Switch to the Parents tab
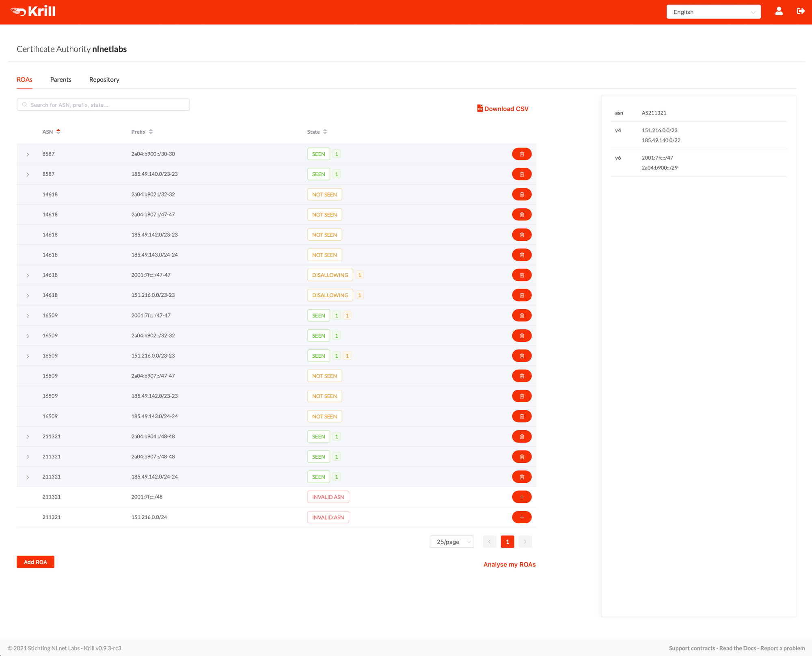 pos(61,80)
